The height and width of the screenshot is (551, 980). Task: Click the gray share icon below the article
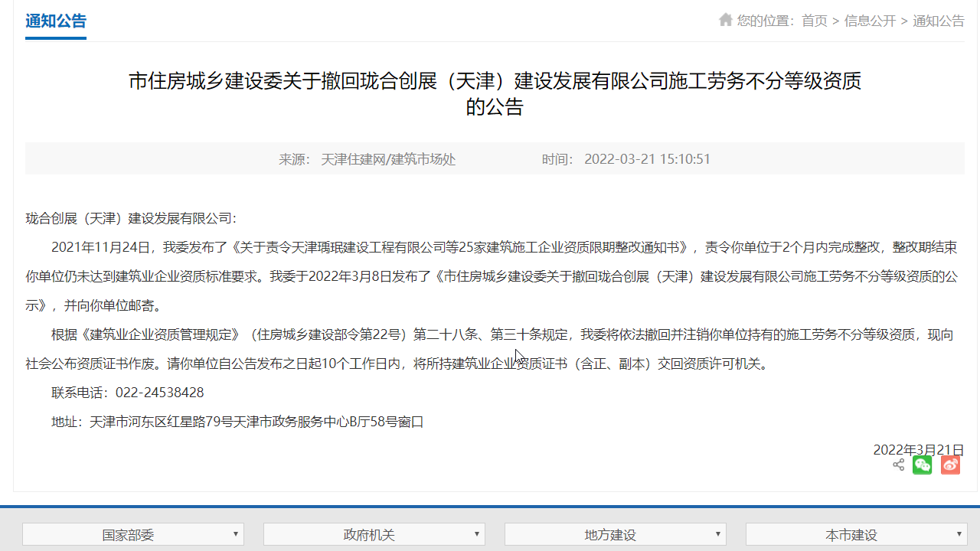tap(898, 465)
